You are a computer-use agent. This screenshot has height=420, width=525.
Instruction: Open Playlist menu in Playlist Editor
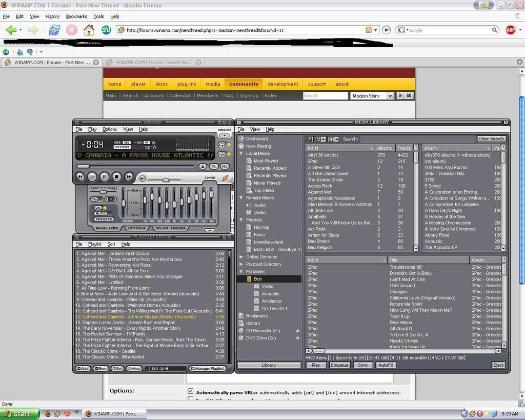coord(95,244)
